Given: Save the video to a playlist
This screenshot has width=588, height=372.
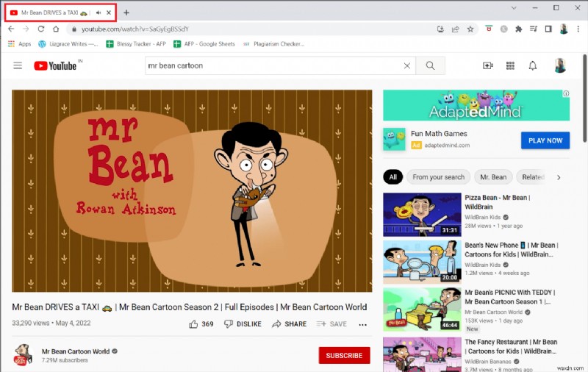Looking at the screenshot, I should tap(331, 324).
